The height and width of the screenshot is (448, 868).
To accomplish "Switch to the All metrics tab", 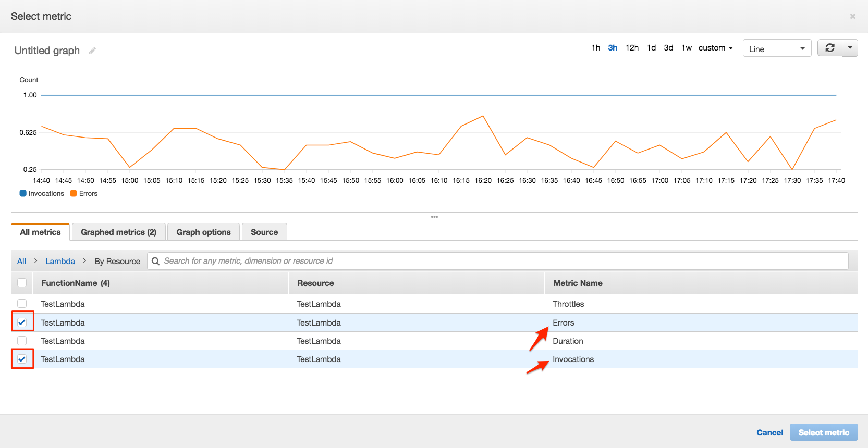I will (x=40, y=232).
